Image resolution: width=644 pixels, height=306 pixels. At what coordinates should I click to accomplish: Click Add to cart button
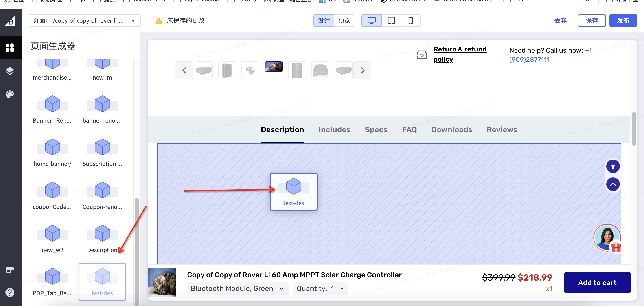click(597, 282)
